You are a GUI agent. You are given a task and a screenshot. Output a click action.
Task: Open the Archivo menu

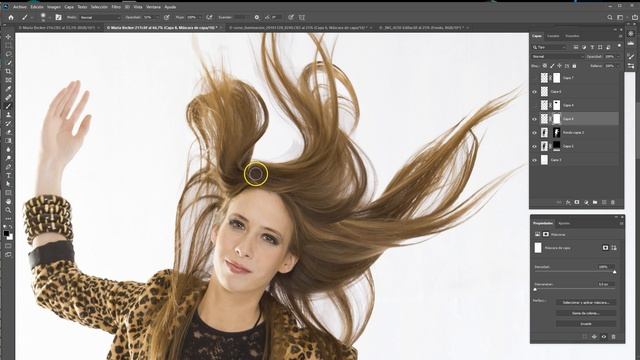(x=20, y=7)
